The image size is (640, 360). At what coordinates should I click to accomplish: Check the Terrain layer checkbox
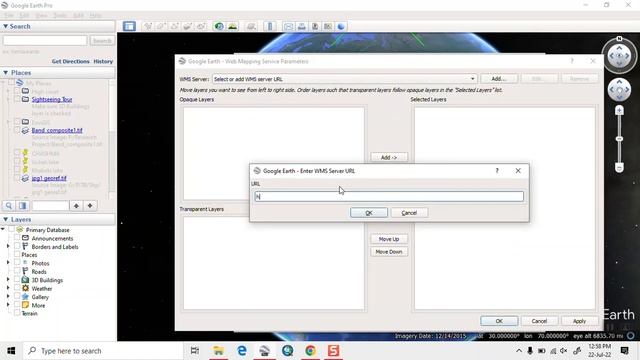pyautogui.click(x=17, y=313)
